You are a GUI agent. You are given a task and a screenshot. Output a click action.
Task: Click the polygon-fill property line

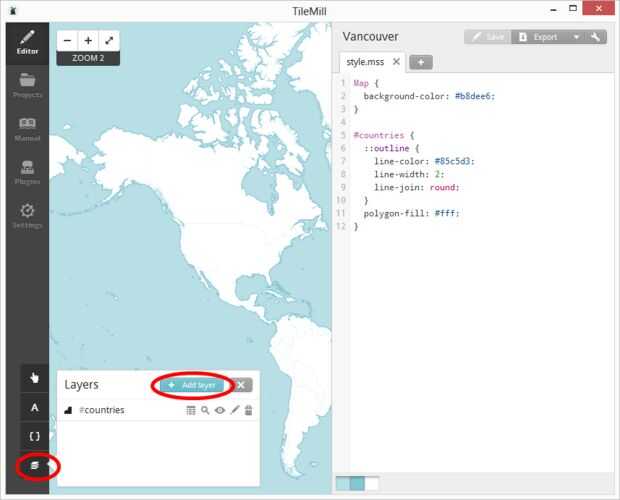(411, 213)
